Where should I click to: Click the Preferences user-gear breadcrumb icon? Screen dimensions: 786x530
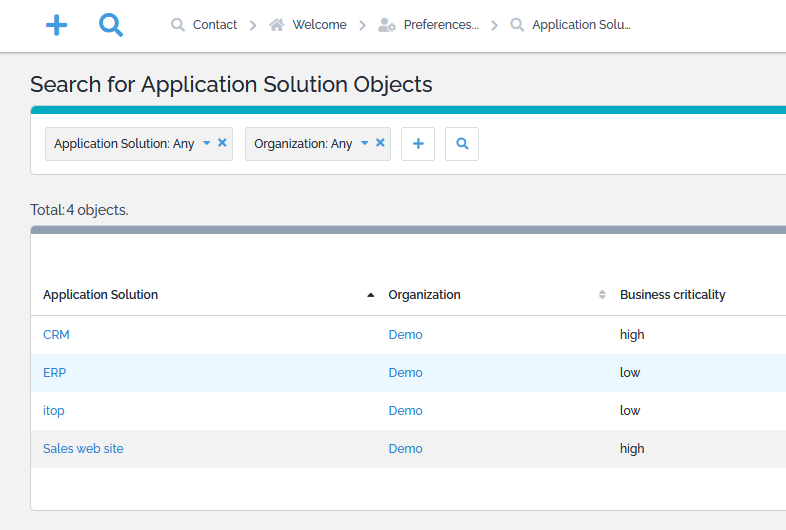point(387,25)
